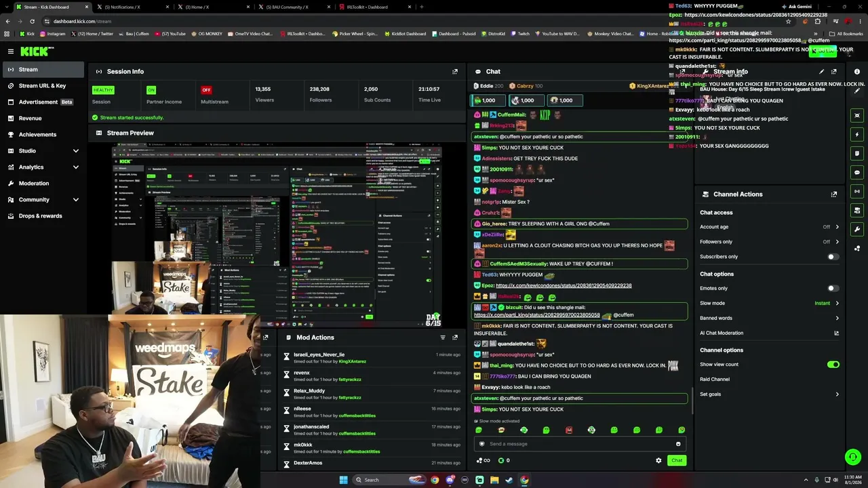Click the info circle icon in the right rail
Screen dimensions: 868x488
857,72
